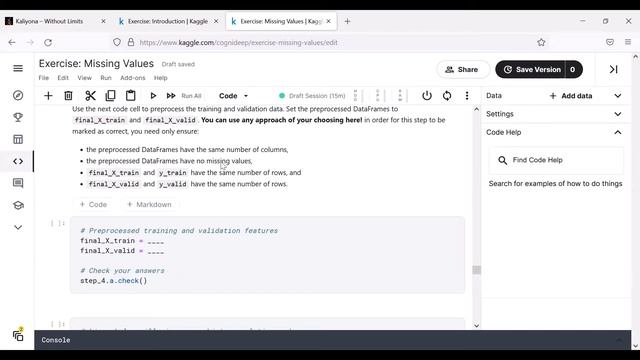Image resolution: width=640 pixels, height=360 pixels.
Task: Click Add data button
Action: click(x=571, y=96)
